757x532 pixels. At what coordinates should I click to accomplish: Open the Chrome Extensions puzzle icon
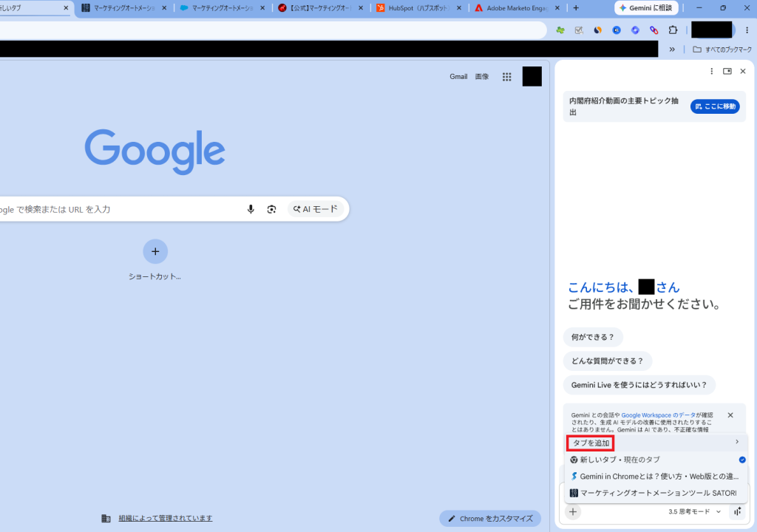[673, 30]
